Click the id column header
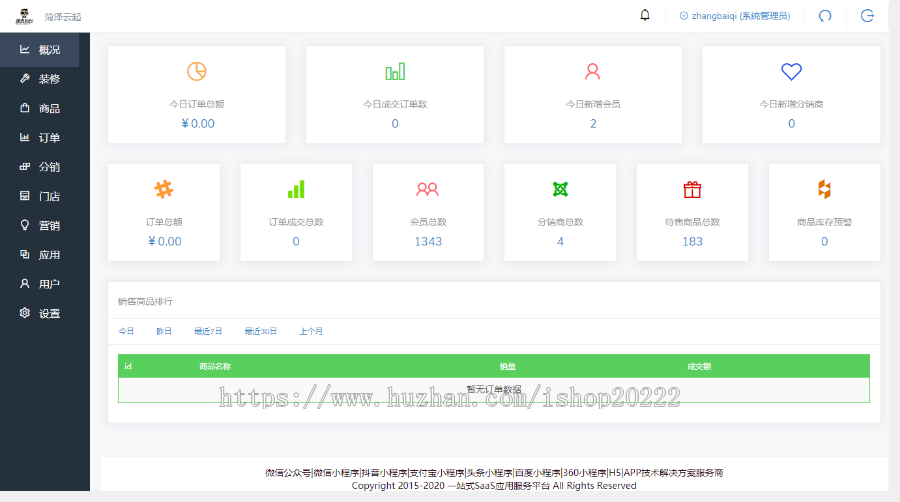Image resolution: width=900 pixels, height=502 pixels. click(x=128, y=366)
